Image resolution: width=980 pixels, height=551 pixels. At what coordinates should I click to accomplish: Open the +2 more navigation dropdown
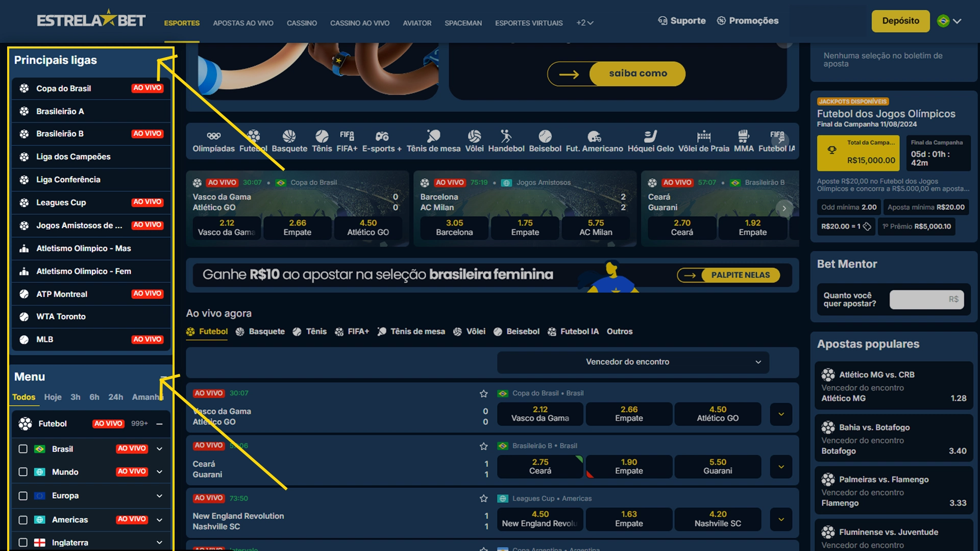click(x=585, y=23)
